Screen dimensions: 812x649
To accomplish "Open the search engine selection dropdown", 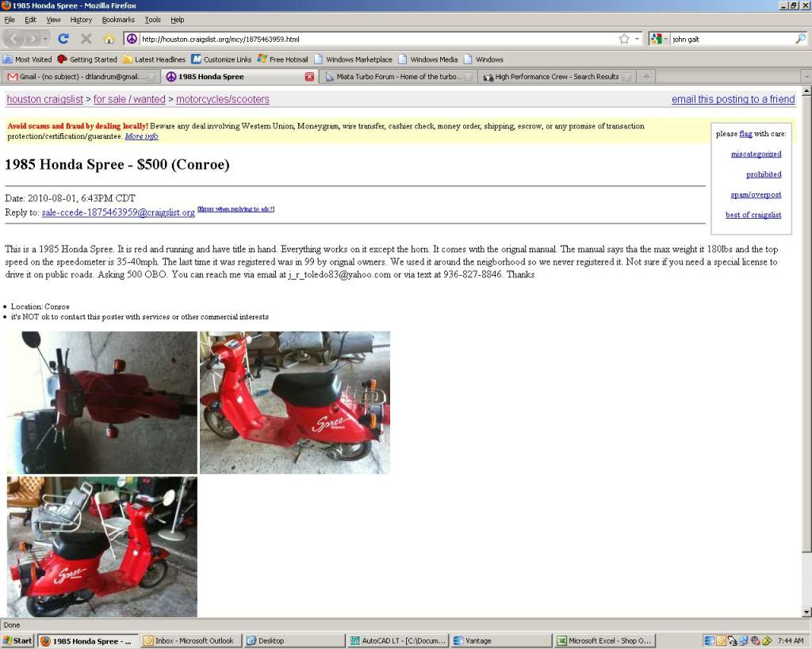I will click(x=665, y=38).
